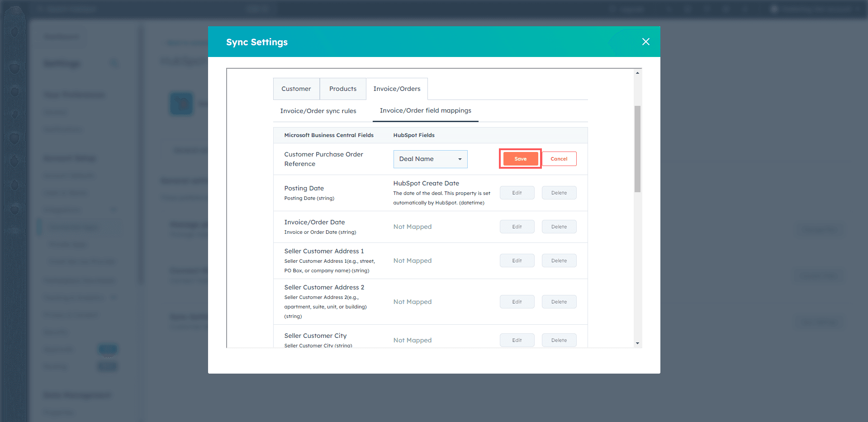Click the Posting Date field label

(x=304, y=188)
